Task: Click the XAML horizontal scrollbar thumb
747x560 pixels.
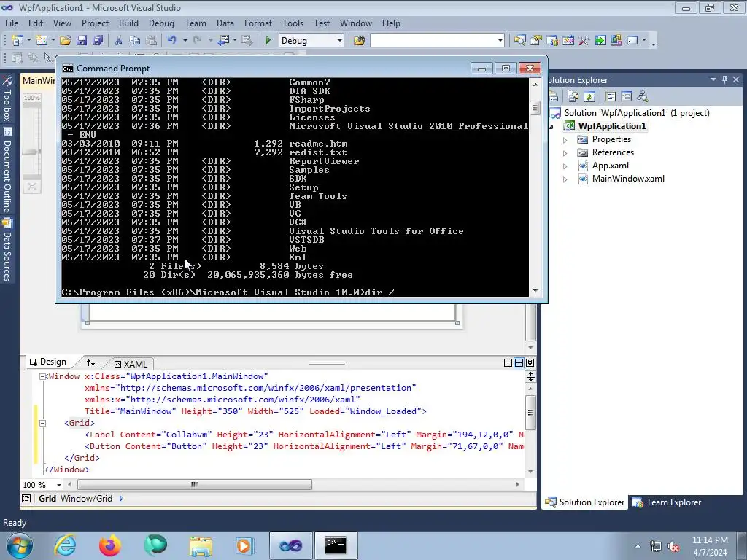Action: (x=195, y=485)
